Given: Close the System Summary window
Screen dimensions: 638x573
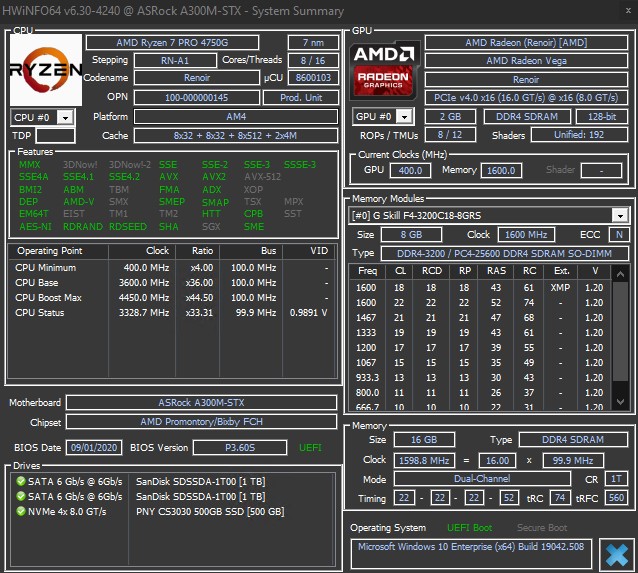Looking at the screenshot, I should pyautogui.click(x=628, y=11).
